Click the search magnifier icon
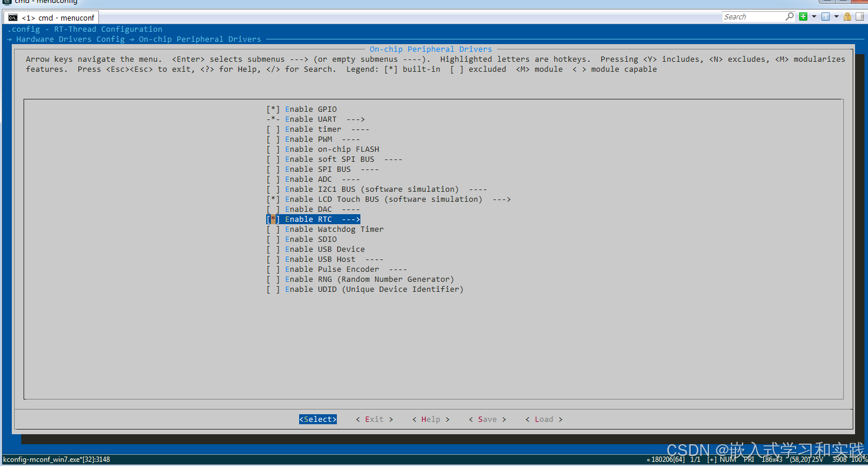This screenshot has height=466, width=868. pyautogui.click(x=789, y=16)
